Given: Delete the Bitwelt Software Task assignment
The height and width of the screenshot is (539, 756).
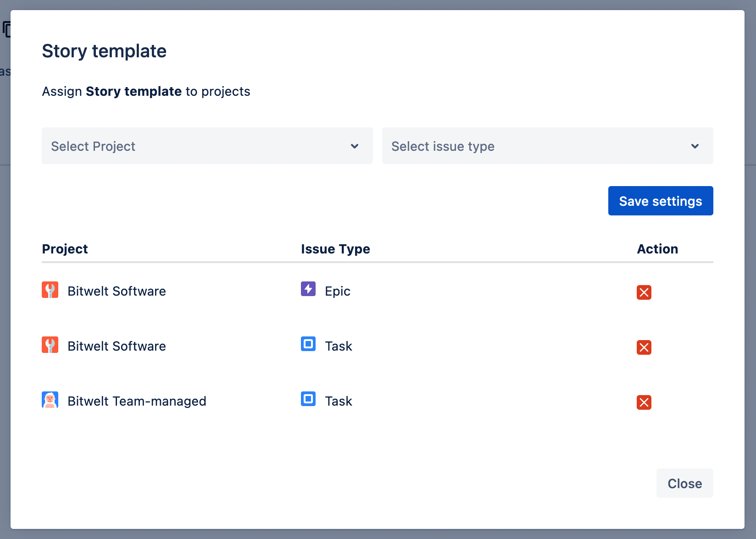Looking at the screenshot, I should 644,347.
